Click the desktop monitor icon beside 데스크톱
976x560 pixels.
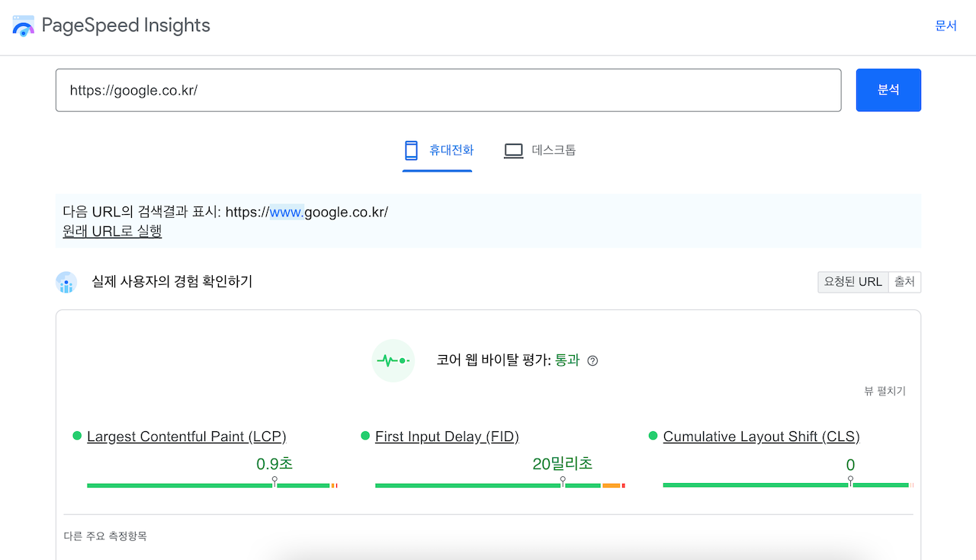coord(512,149)
